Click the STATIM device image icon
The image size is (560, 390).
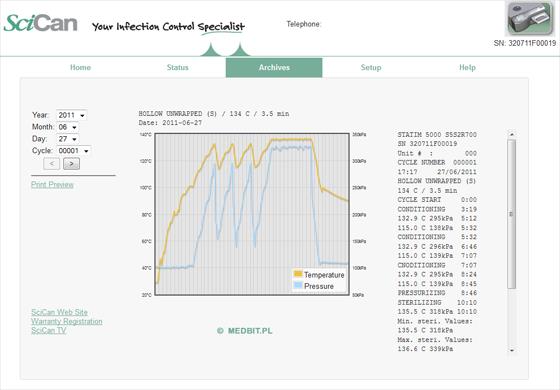[x=530, y=19]
